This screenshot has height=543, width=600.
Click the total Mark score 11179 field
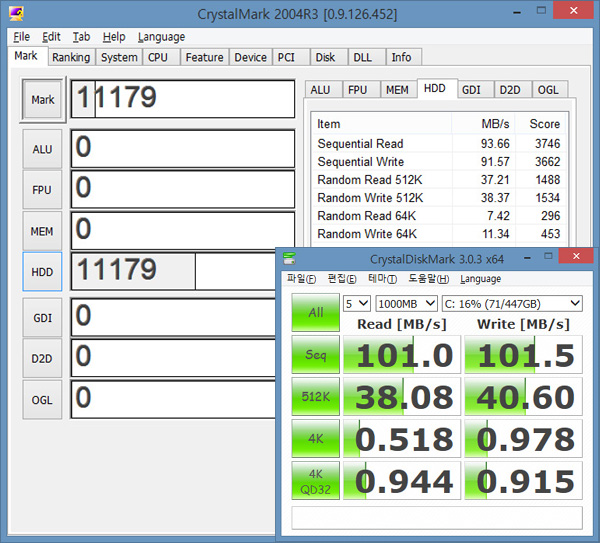183,99
